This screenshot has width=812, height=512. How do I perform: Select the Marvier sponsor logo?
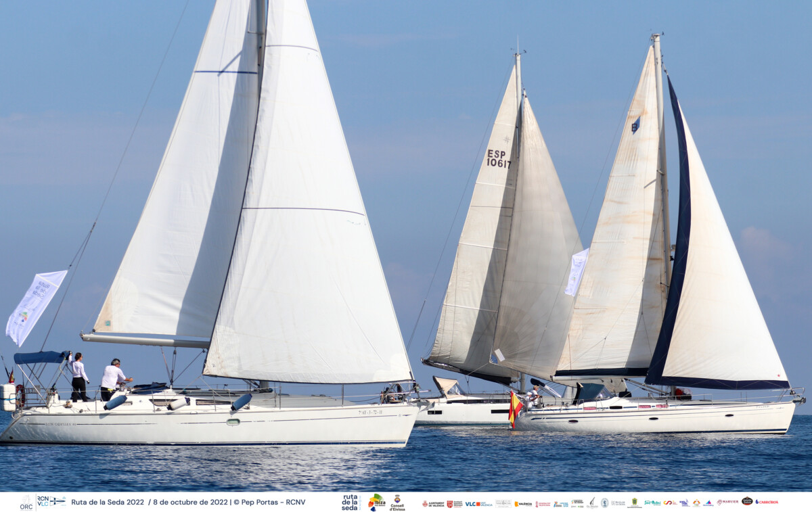727,502
